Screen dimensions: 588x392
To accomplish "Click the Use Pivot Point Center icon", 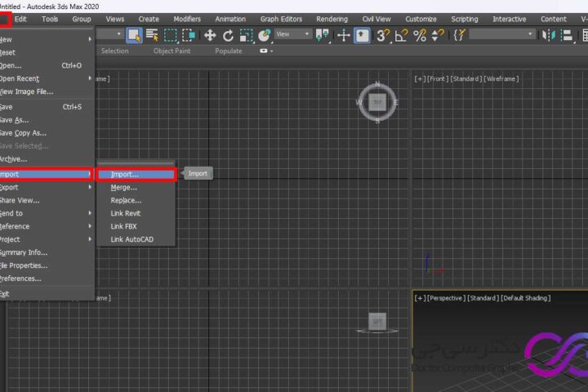I will point(323,35).
